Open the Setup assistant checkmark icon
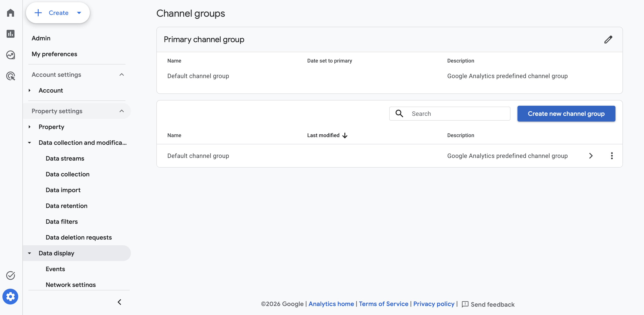Viewport: 644px width, 315px height. click(x=11, y=276)
